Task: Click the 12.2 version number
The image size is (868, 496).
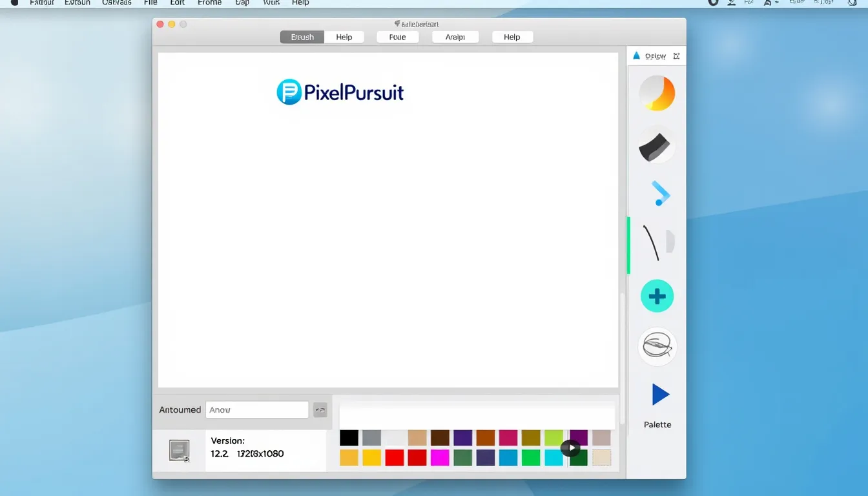Action: (x=220, y=453)
